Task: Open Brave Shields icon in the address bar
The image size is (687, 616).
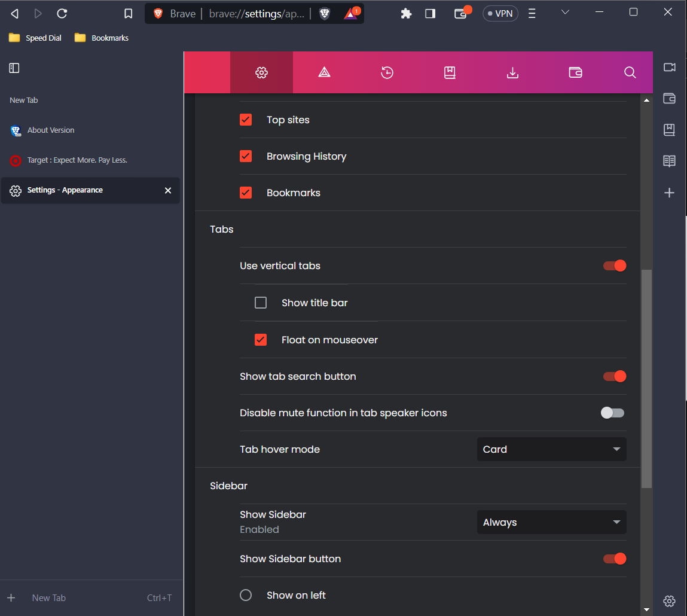Action: pyautogui.click(x=325, y=13)
